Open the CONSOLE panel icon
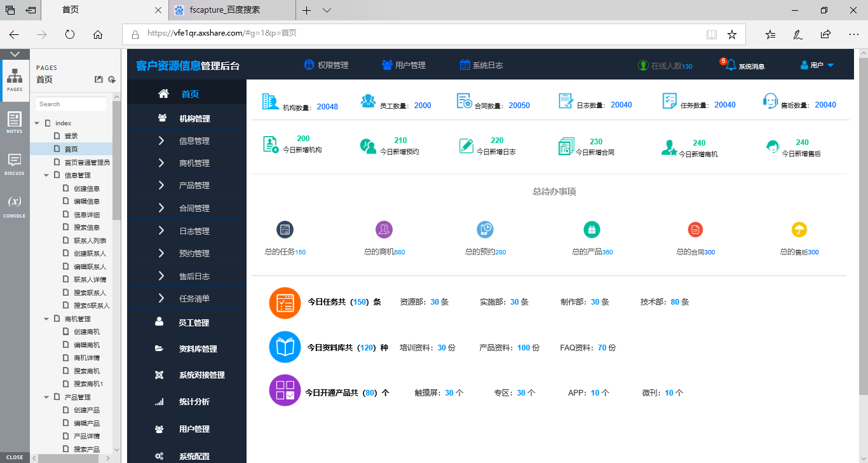Viewport: 868px width, 463px height. 15,206
